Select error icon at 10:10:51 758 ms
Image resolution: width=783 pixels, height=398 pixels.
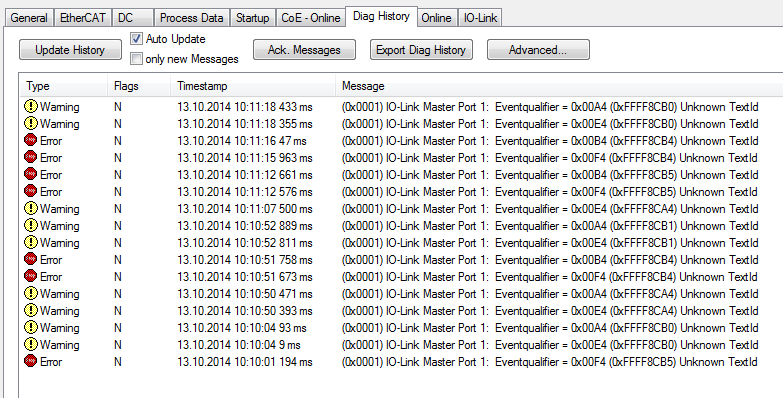(30, 259)
